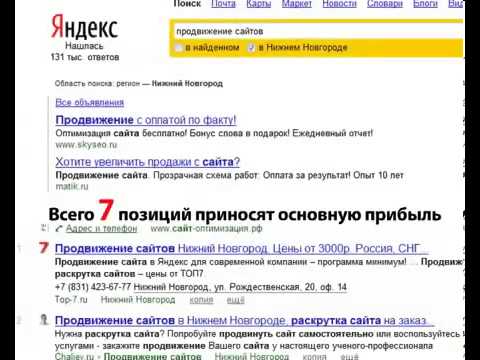Open the 'Все объявления' link

tap(90, 102)
